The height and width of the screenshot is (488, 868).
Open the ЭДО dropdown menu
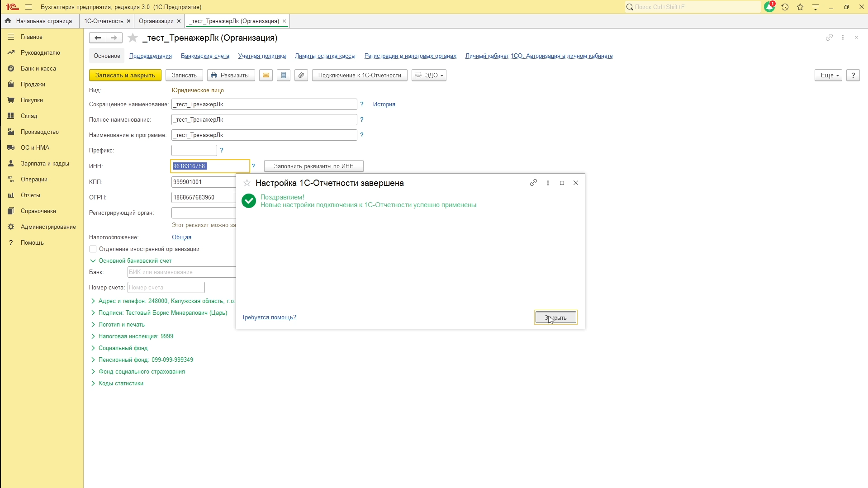(x=429, y=75)
